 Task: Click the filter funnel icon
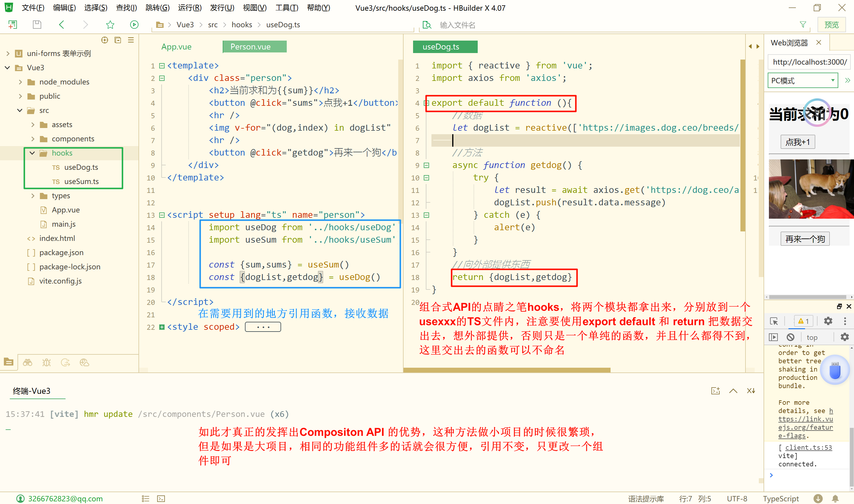(x=803, y=25)
